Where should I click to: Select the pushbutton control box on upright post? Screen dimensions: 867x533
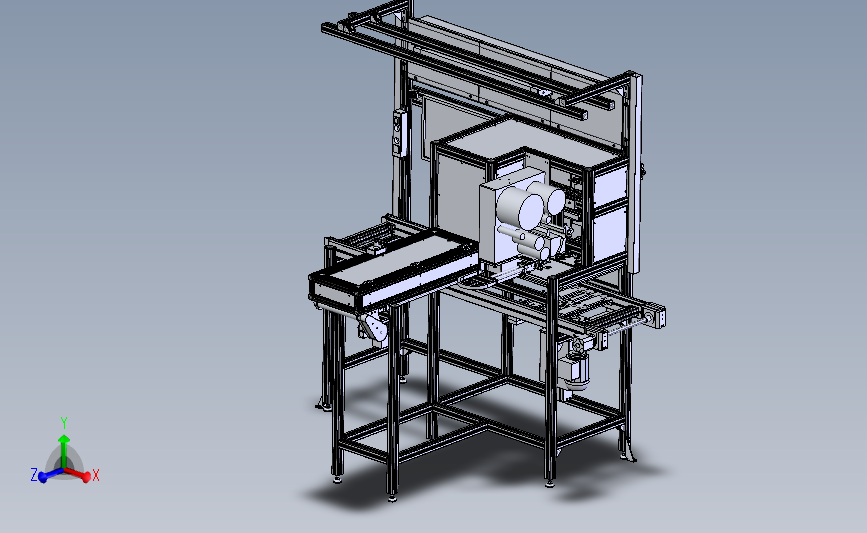click(x=398, y=133)
